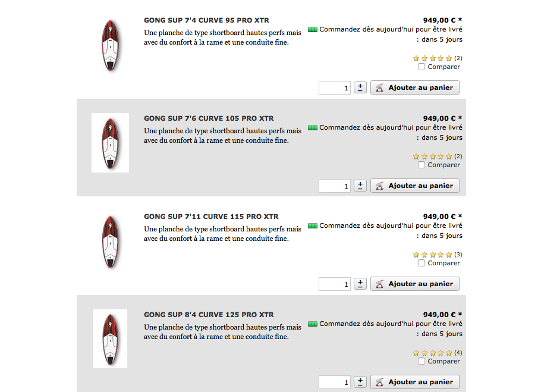The width and height of the screenshot is (541, 392).
Task: Click the cart icon for 7'6 Curve 105
Action: [x=380, y=186]
